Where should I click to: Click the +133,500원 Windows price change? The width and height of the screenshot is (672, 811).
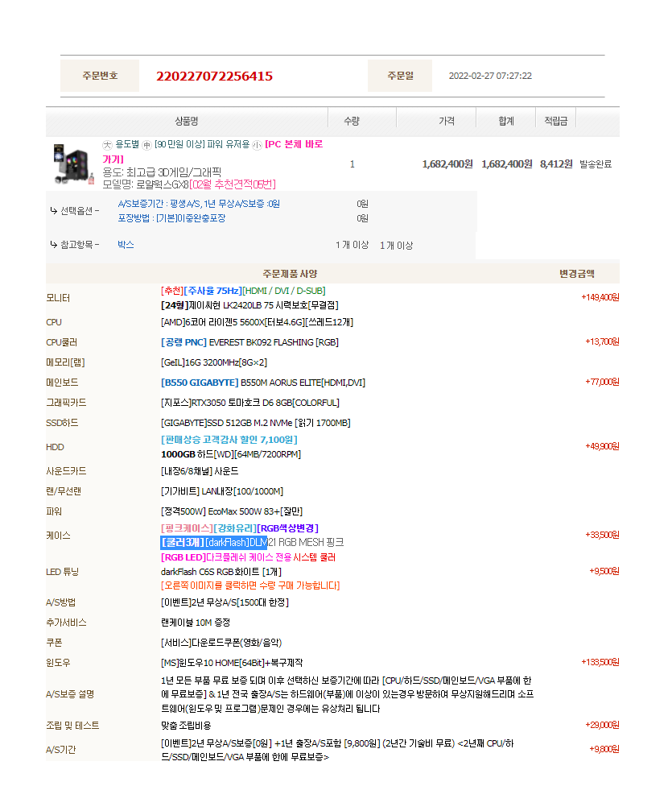(x=600, y=663)
